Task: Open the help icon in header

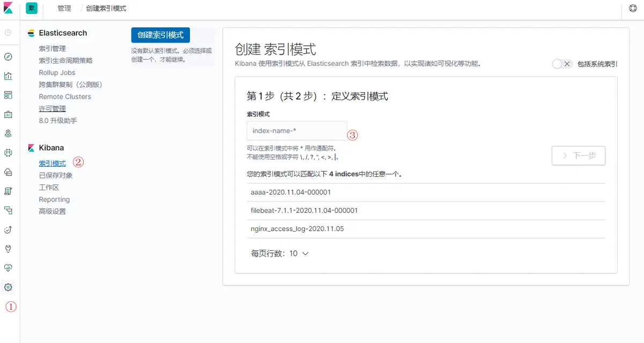Action: [x=633, y=9]
